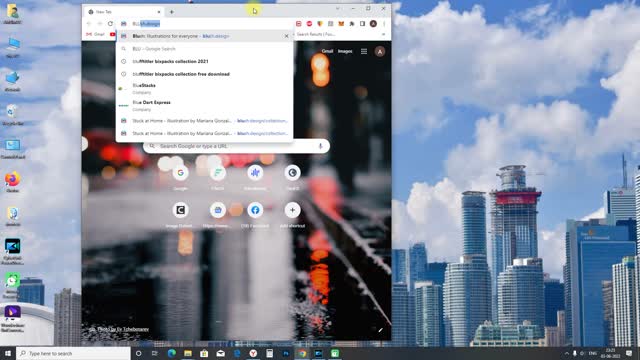Click the Add shortcut plus tile
The height and width of the screenshot is (360, 640).
[292, 210]
